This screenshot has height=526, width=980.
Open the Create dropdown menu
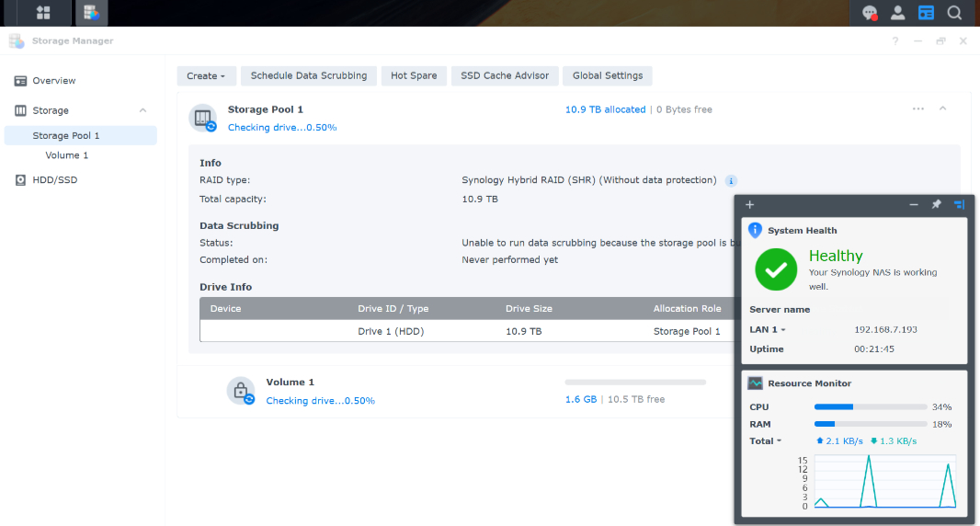pyautogui.click(x=207, y=76)
